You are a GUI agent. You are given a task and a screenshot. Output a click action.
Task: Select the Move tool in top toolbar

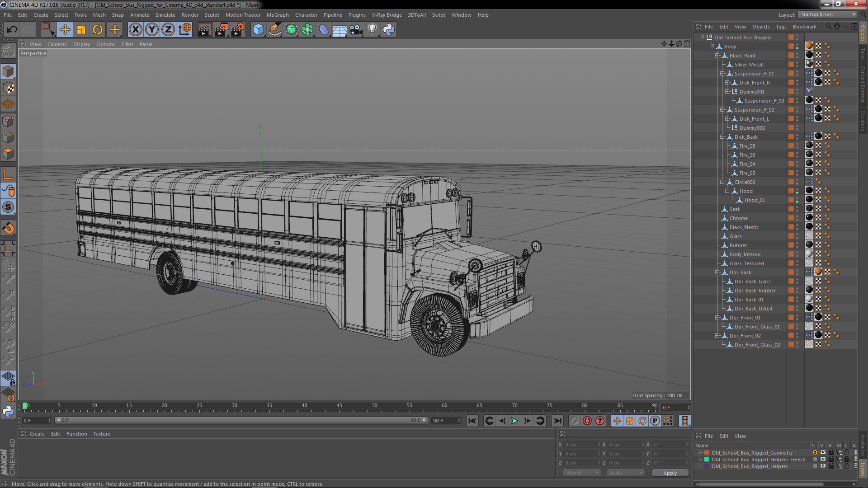click(65, 30)
